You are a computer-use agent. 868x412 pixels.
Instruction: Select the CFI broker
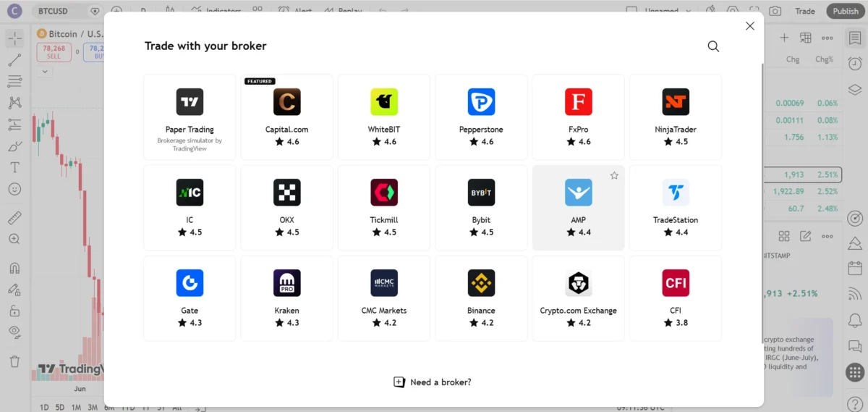(676, 298)
